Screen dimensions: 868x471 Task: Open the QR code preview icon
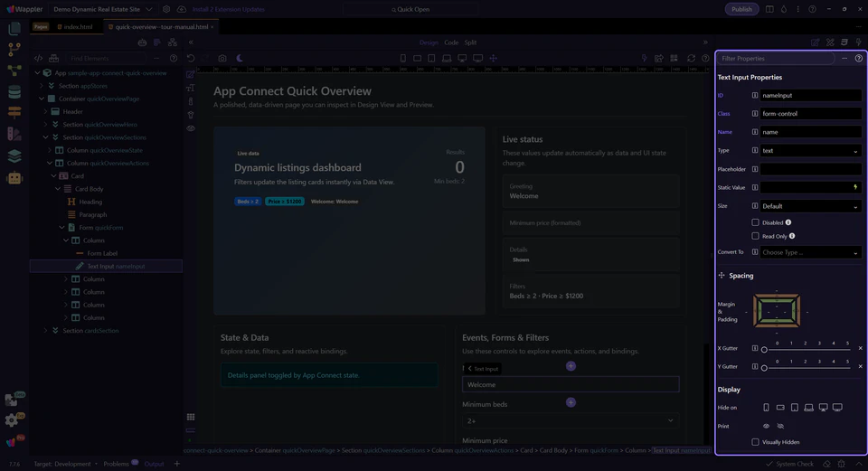coord(674,58)
